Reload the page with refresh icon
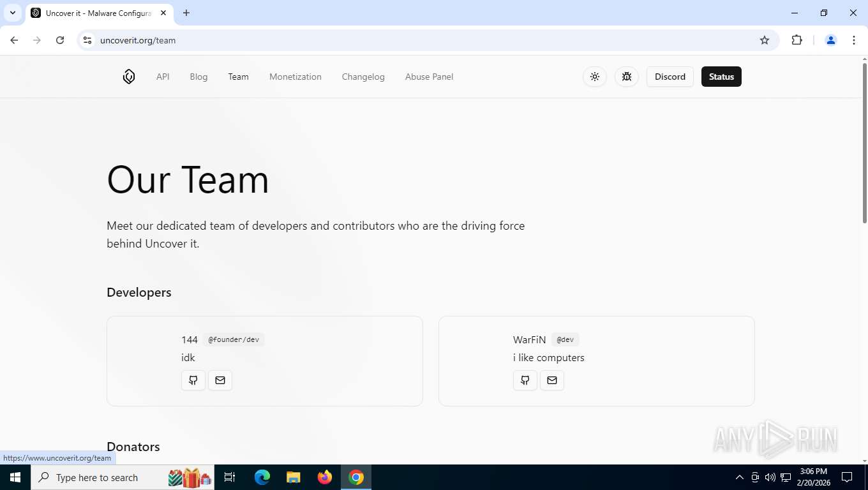The width and height of the screenshot is (868, 490). (x=60, y=40)
